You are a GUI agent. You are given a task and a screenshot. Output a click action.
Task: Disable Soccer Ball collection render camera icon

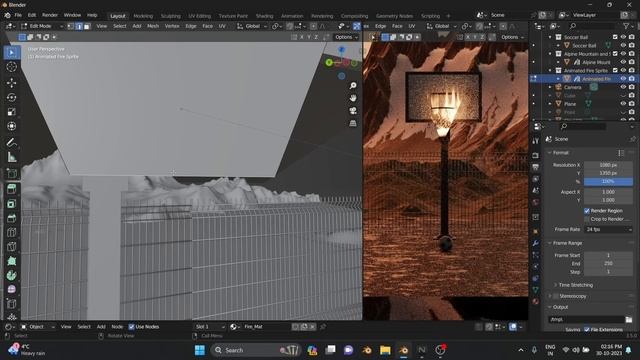pyautogui.click(x=631, y=37)
